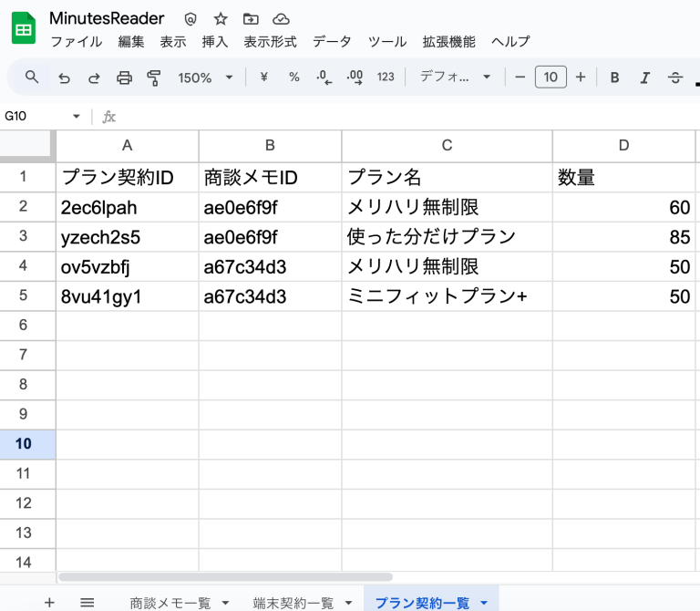700x611 pixels.
Task: Open the sharing shield status icon
Action: tap(190, 19)
